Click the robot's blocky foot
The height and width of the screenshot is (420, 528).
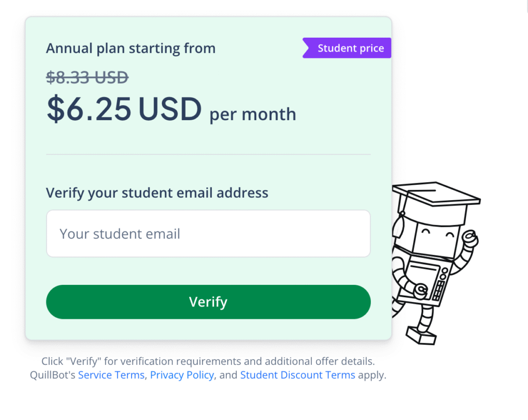pyautogui.click(x=421, y=335)
